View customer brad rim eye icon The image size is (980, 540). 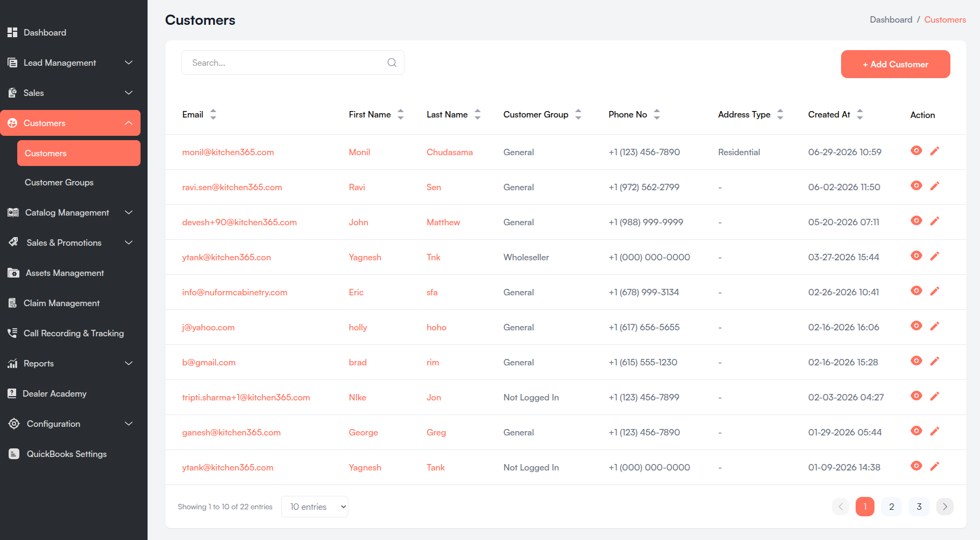916,361
